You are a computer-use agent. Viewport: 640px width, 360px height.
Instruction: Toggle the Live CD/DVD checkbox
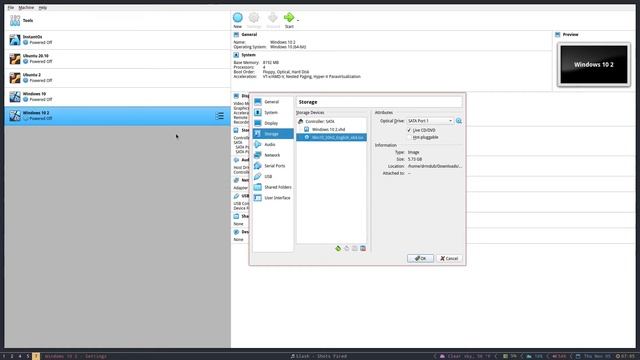(x=409, y=130)
